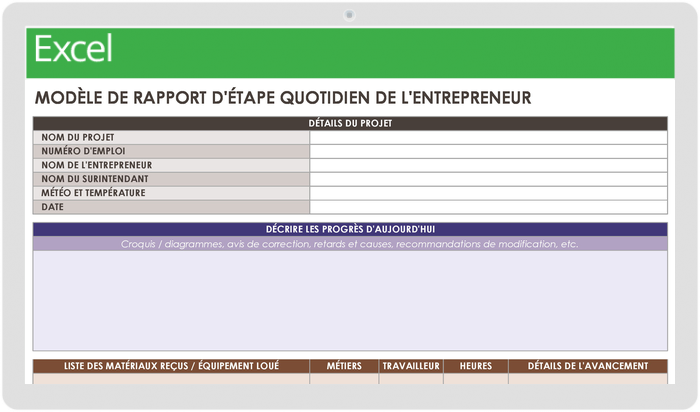Select the LISTE DES MATÉRIAUX REÇUS column header

click(x=171, y=366)
